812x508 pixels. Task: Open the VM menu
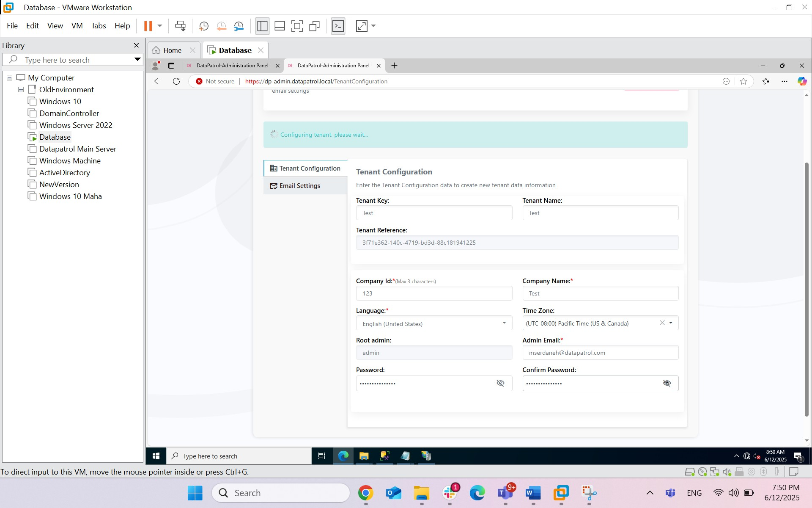[x=77, y=26]
